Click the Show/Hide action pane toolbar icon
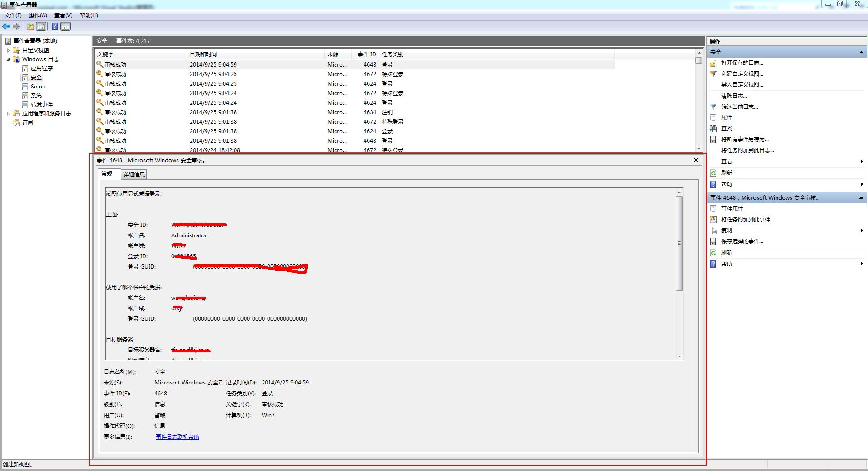 [x=66, y=26]
